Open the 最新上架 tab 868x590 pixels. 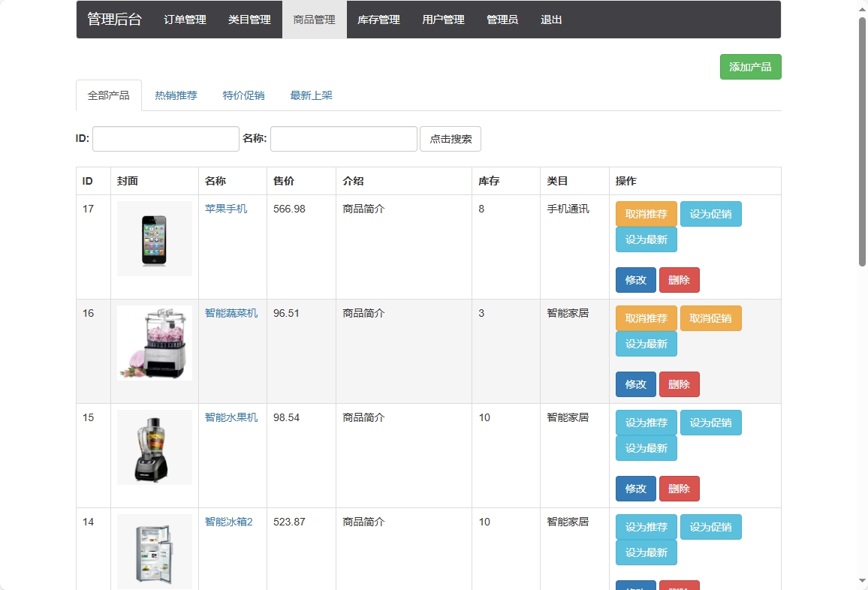311,95
